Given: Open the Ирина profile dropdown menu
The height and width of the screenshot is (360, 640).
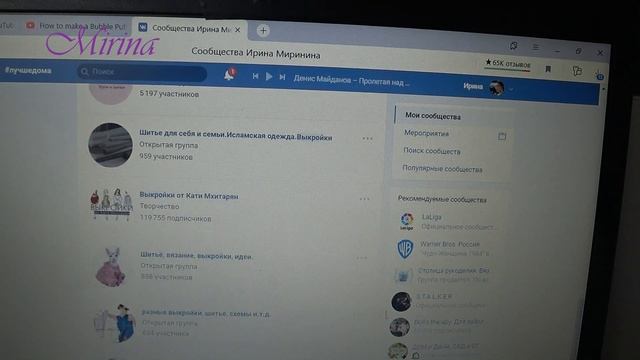Looking at the screenshot, I should point(511,89).
